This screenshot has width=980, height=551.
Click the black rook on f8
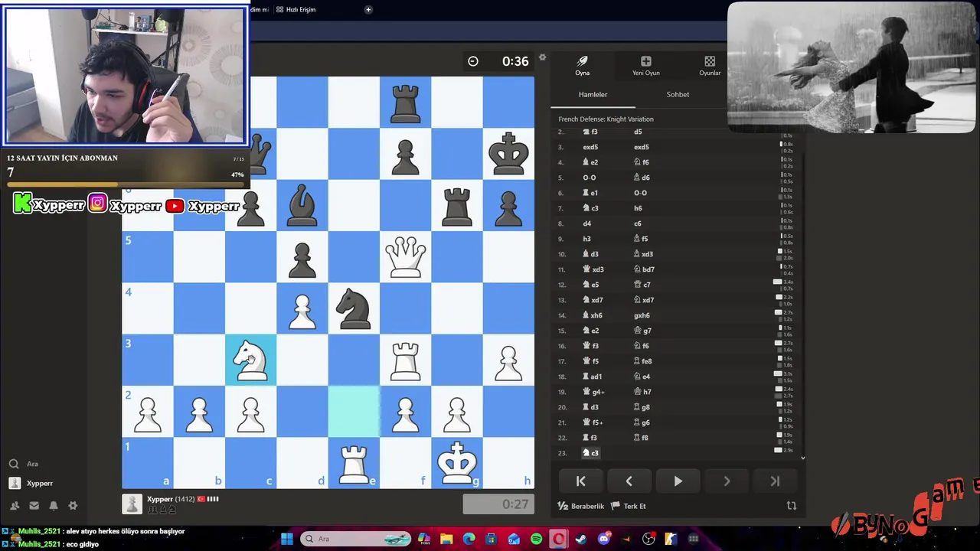405,103
